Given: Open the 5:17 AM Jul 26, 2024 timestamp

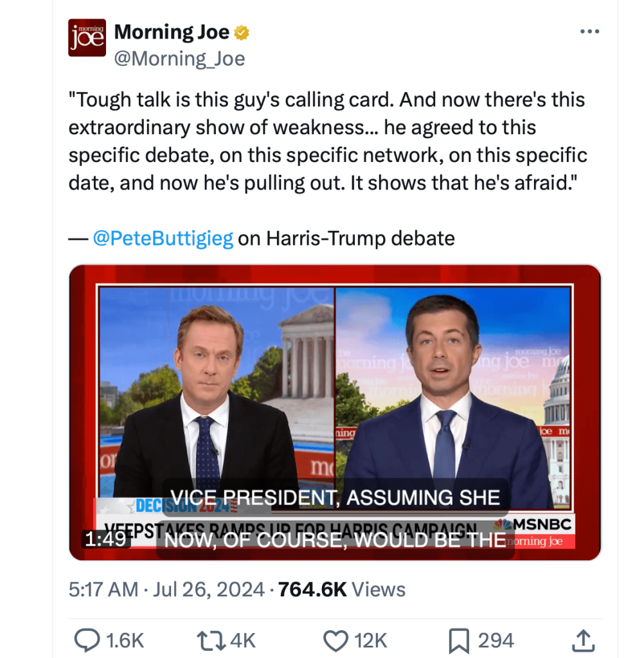Looking at the screenshot, I should (x=166, y=589).
